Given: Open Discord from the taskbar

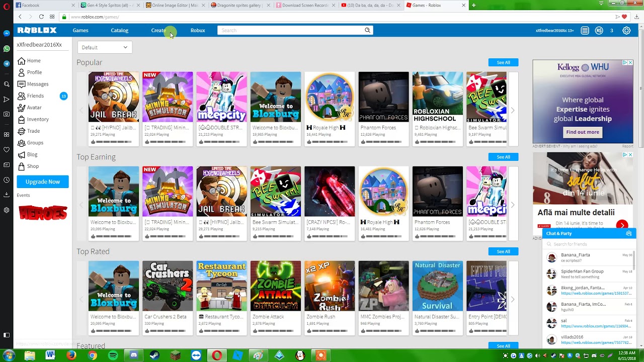Looking at the screenshot, I should 134,355.
